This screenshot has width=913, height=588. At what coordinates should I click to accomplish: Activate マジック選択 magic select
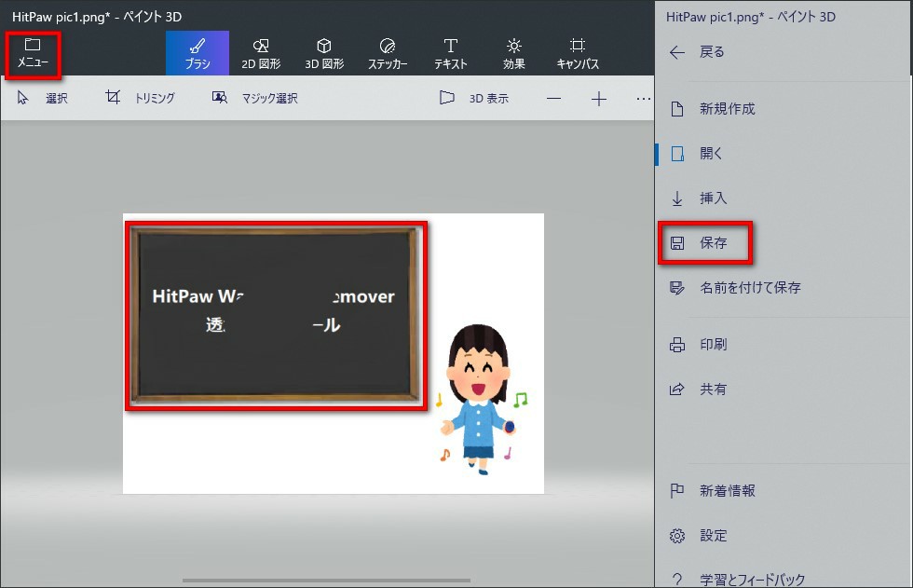tap(254, 98)
